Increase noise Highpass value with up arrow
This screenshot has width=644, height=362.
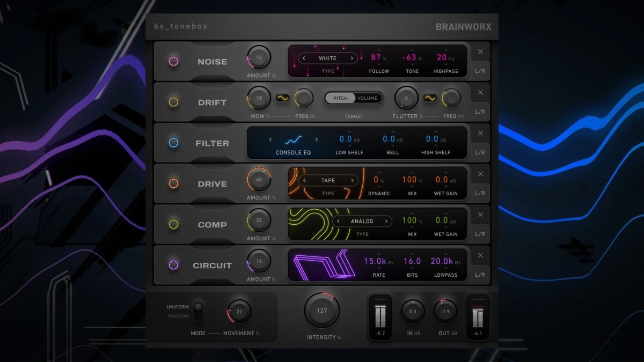tap(446, 50)
